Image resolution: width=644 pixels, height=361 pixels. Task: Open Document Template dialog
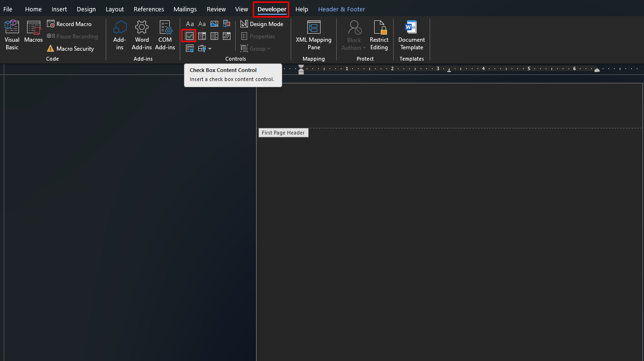412,35
